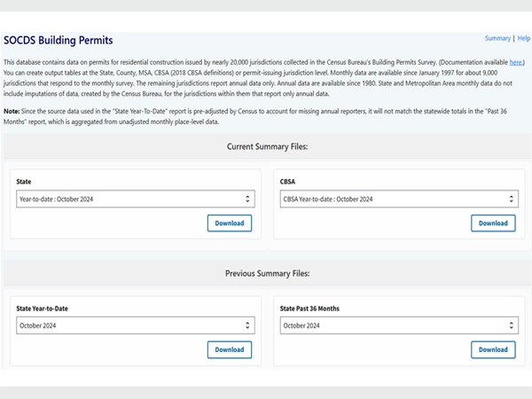
Task: Click the 'CBSA' field label
Action: (x=287, y=182)
